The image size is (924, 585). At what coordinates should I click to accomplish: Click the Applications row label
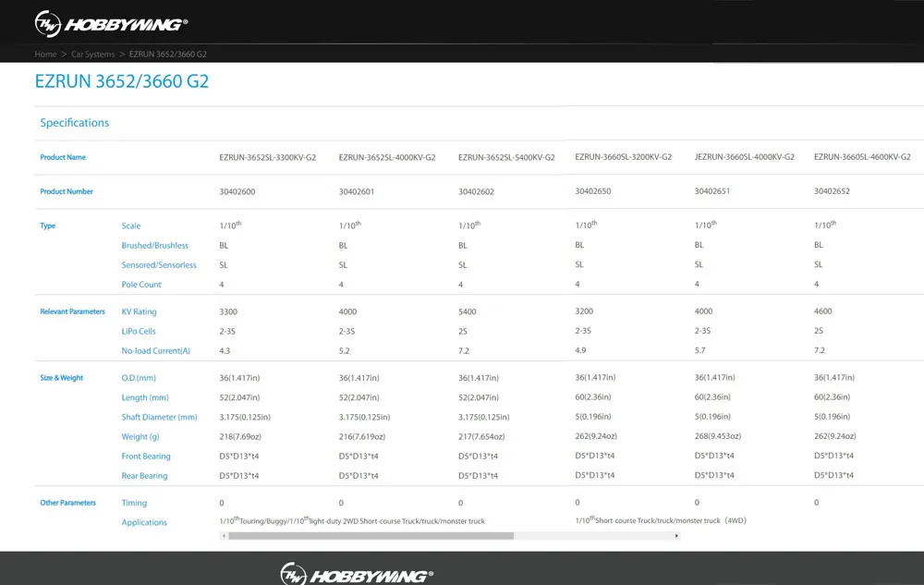[x=144, y=522]
